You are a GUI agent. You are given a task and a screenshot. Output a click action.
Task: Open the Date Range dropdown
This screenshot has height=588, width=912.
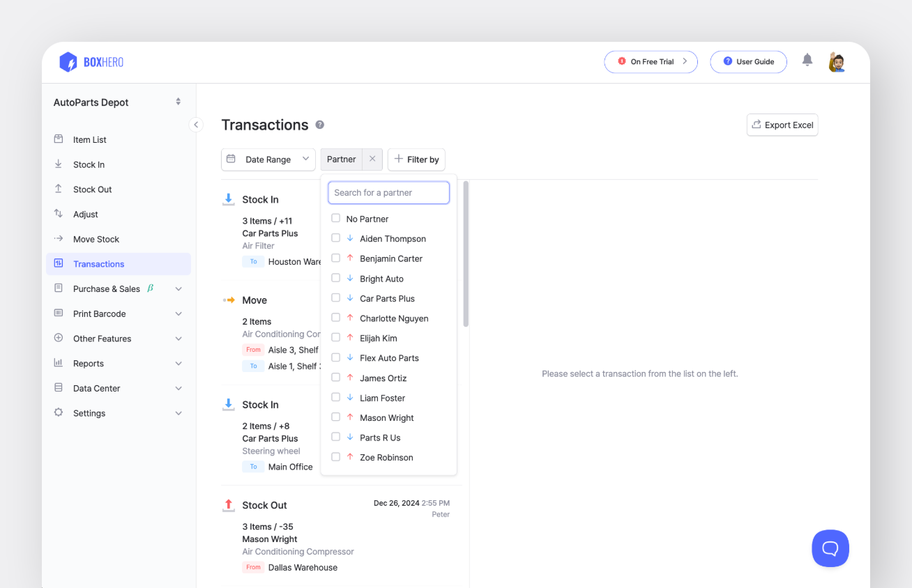[268, 160]
